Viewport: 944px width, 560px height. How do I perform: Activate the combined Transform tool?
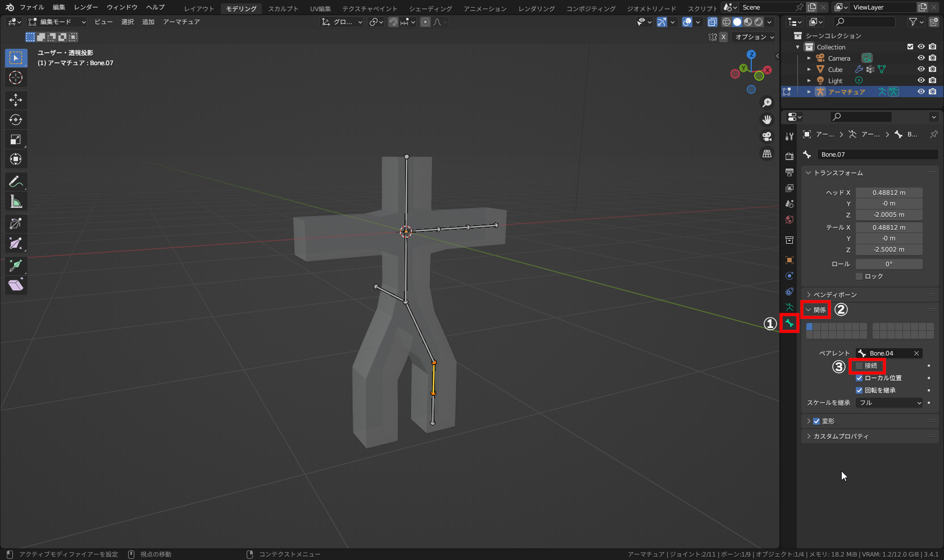coord(16,159)
